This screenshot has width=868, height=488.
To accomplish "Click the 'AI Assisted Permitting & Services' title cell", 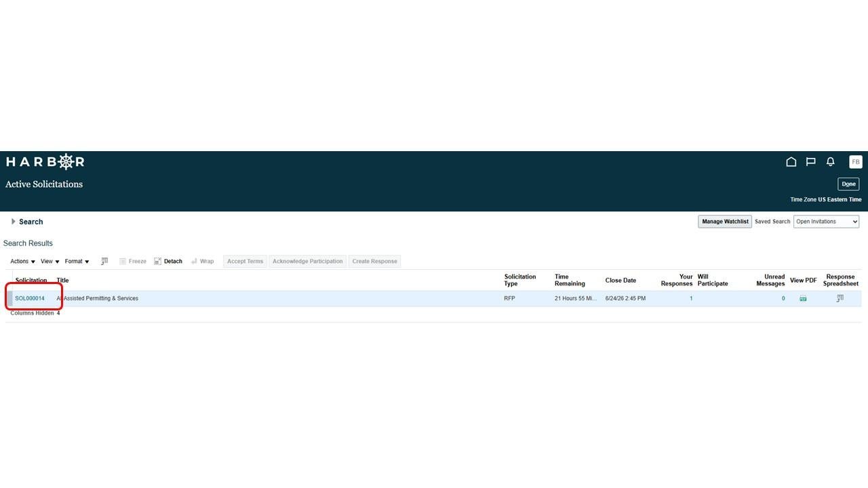I will (98, 298).
